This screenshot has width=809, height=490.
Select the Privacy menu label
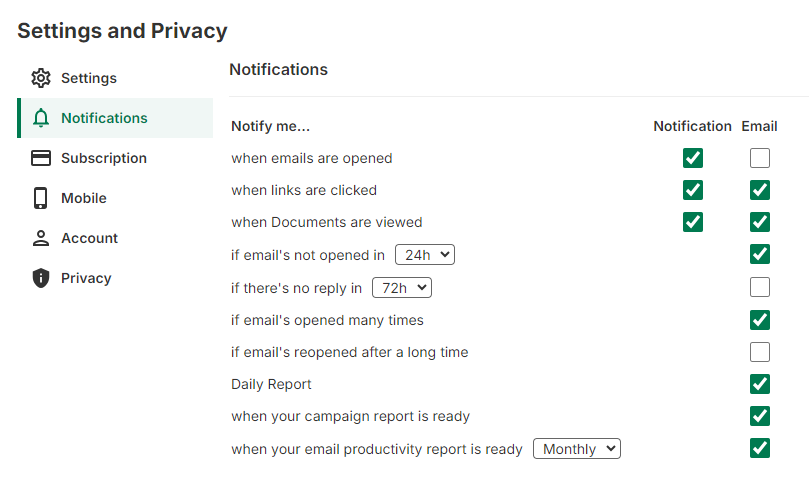pyautogui.click(x=86, y=278)
